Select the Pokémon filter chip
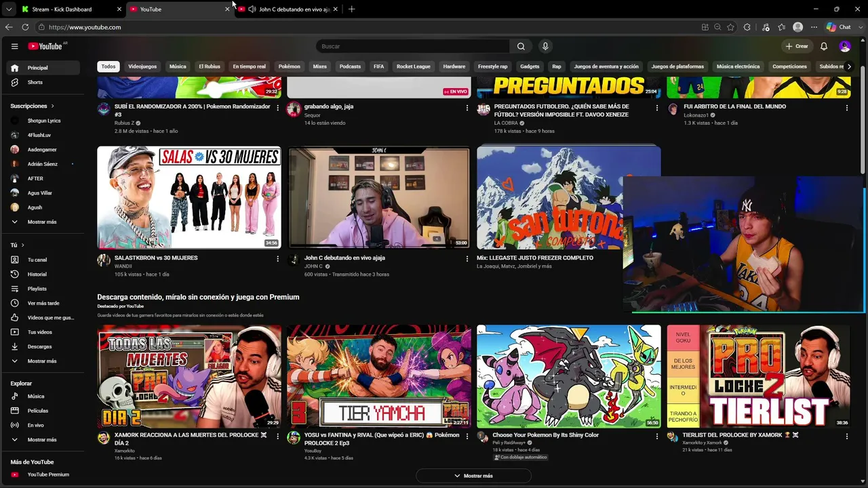Image resolution: width=868 pixels, height=488 pixels. click(x=289, y=66)
